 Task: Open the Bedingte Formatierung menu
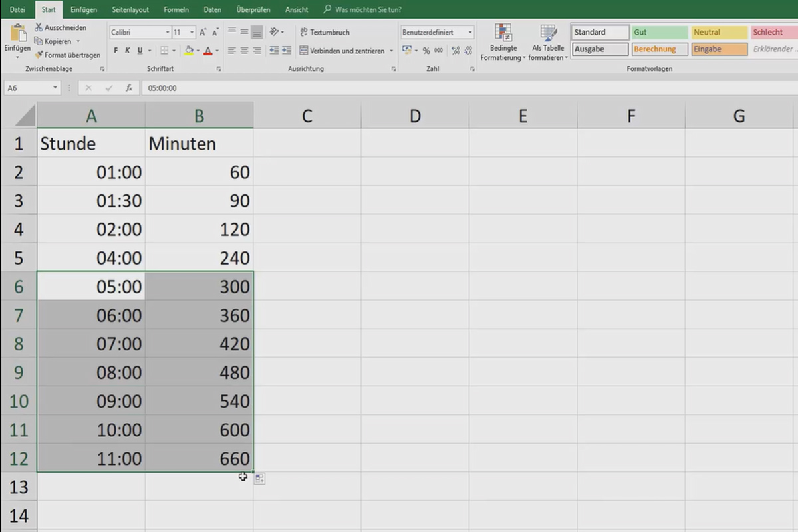tap(503, 43)
